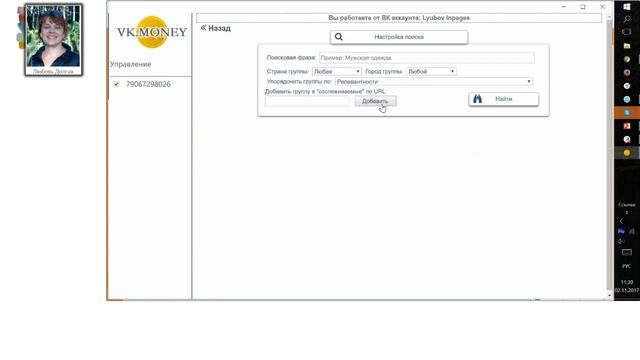The height and width of the screenshot is (360, 640).
Task: Click the vertical scrollbar of the window
Action: (x=609, y=155)
